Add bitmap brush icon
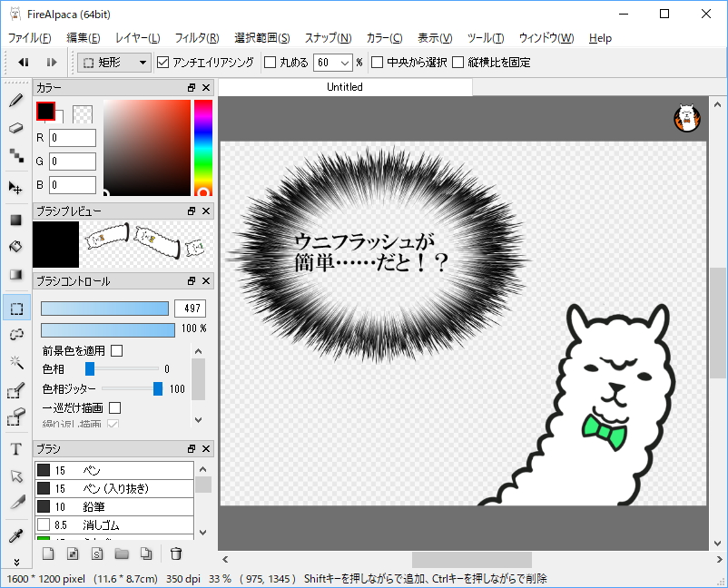Image resolution: width=728 pixels, height=588 pixels. coord(73,554)
